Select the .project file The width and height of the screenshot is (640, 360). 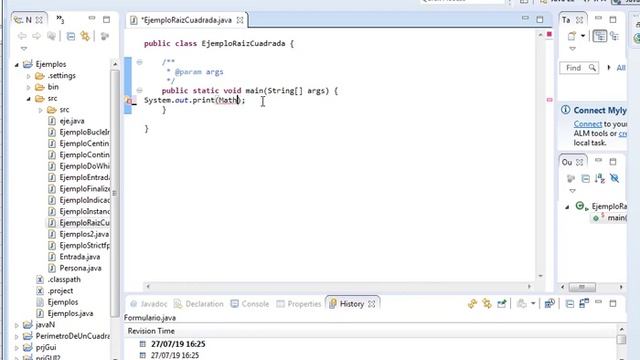[55, 291]
